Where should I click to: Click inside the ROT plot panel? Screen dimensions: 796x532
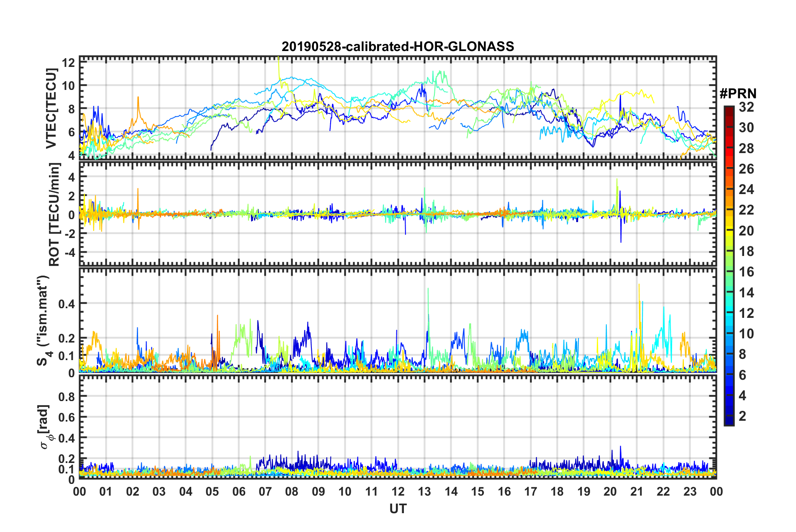point(398,214)
